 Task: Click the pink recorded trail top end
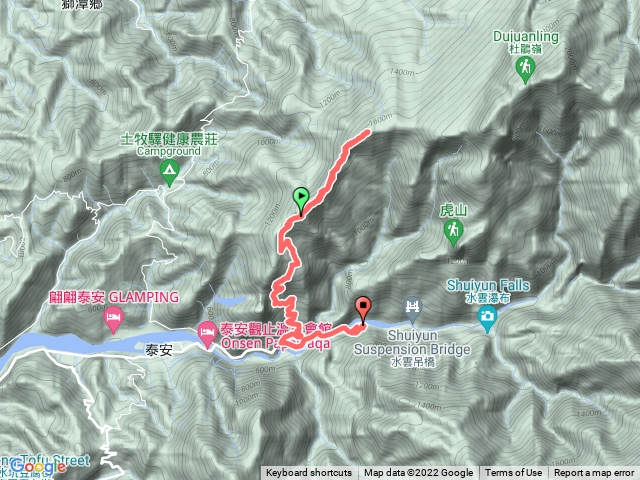click(367, 132)
